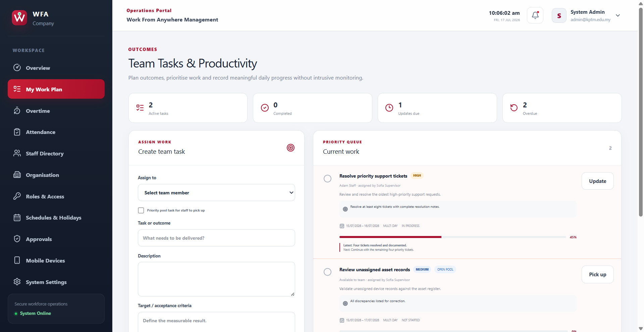Click the target icon beside eight tickets criteria
Image resolution: width=644 pixels, height=332 pixels.
345,209
